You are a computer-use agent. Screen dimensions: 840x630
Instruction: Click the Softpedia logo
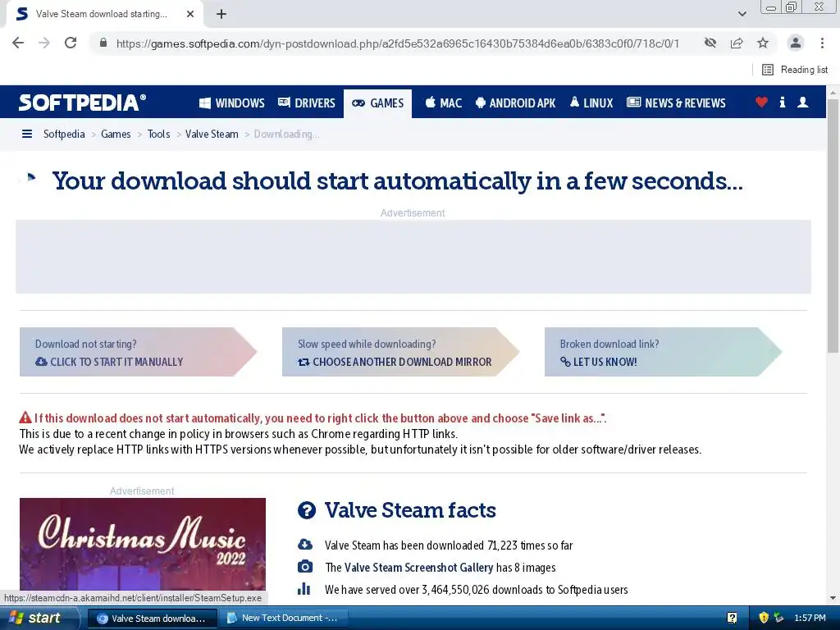[82, 103]
